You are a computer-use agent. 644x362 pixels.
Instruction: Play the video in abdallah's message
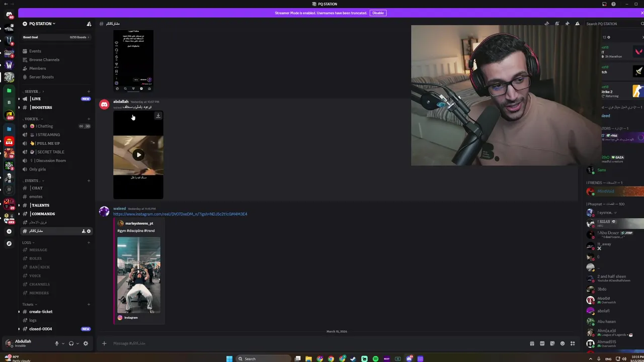[x=138, y=155]
